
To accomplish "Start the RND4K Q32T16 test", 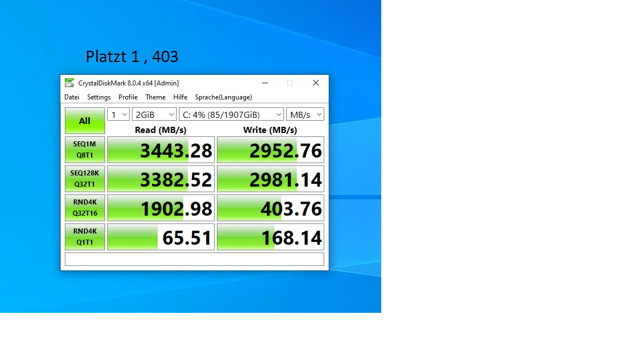I will (x=84, y=208).
